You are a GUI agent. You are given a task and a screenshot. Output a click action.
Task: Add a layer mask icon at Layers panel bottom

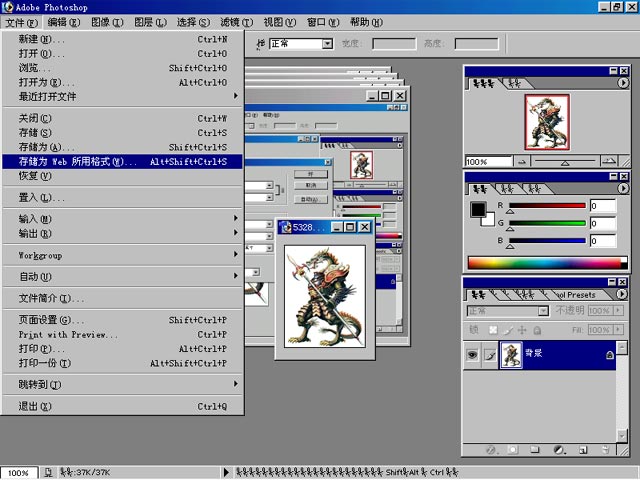tap(513, 450)
